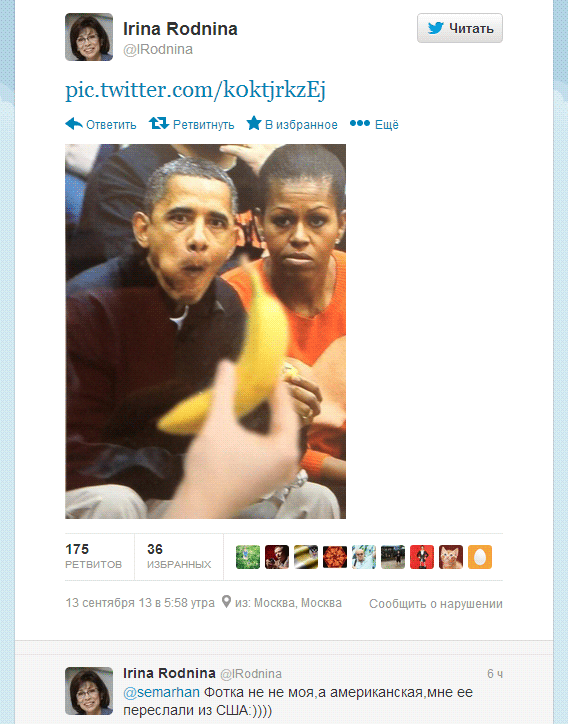View the 175 retweets count
Screen dimensions: 568x724
pos(93,556)
